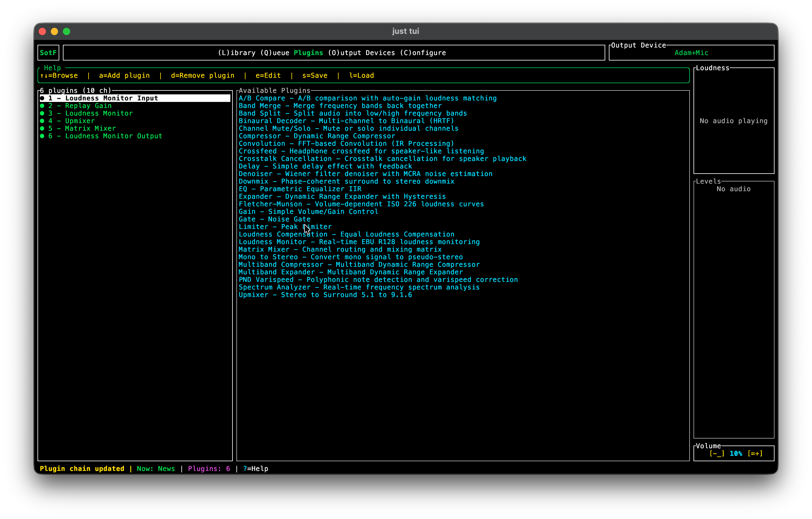This screenshot has height=519, width=812.
Task: Select Compressor - Dynamic Range Compressor entry
Action: [x=317, y=136]
